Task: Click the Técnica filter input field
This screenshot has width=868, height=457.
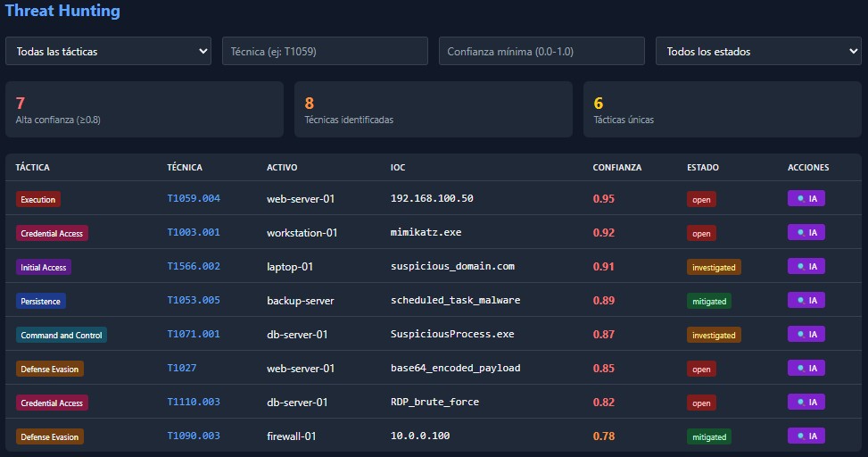Action: tap(325, 51)
